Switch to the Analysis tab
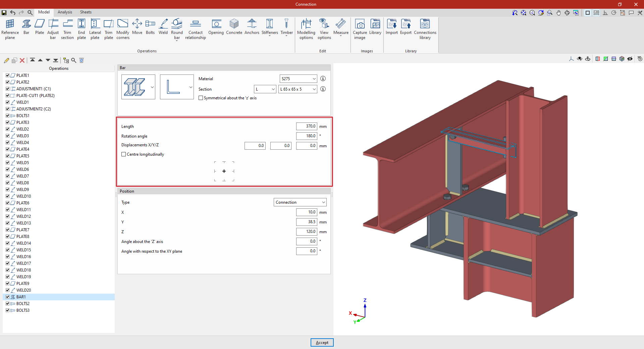644x349 pixels. tap(65, 12)
